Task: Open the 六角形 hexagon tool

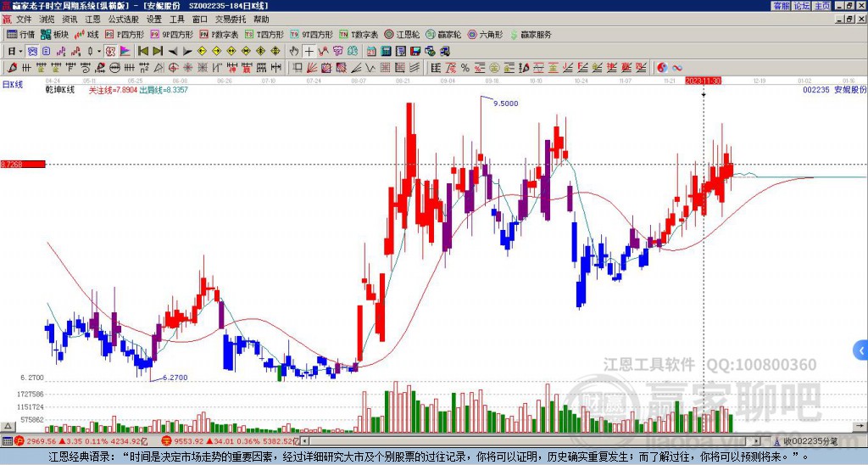Action: point(486,34)
